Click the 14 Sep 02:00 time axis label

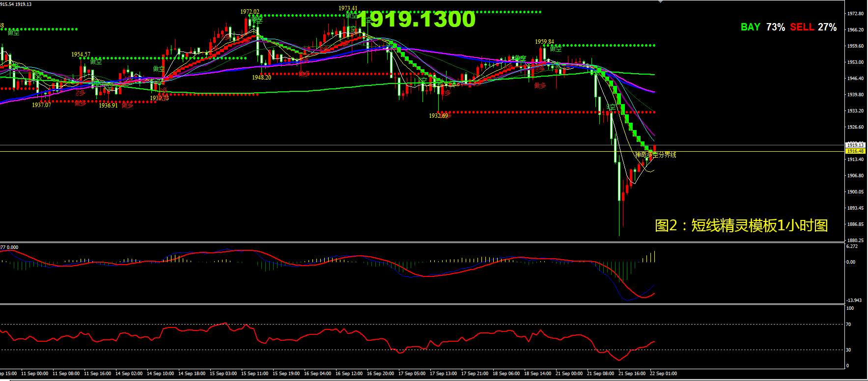point(129,374)
